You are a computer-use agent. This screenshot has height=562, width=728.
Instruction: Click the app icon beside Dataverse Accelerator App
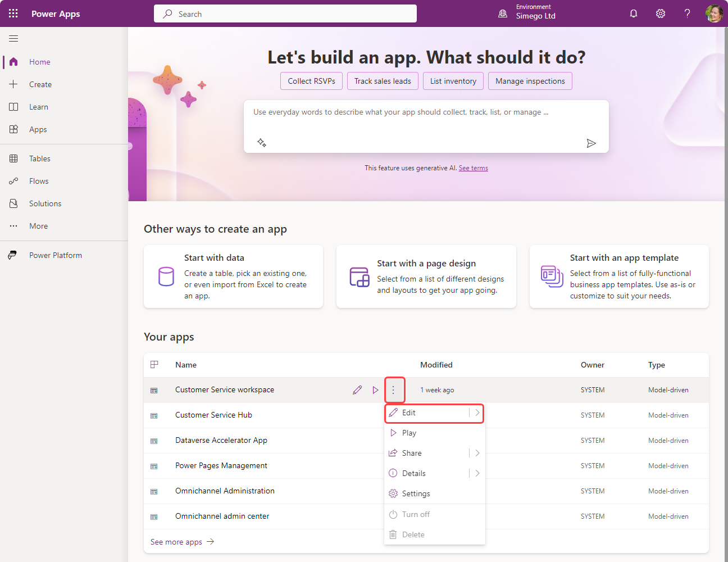click(154, 441)
